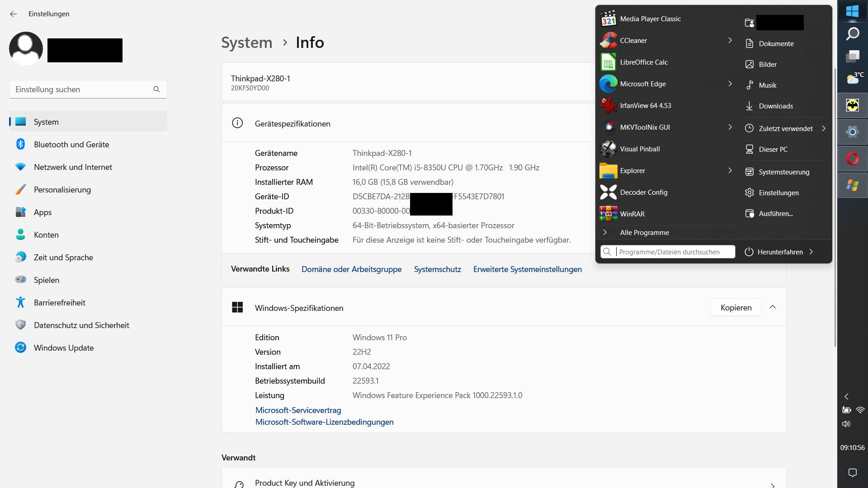Expand the Microsoft Edge submenu arrow

point(730,84)
